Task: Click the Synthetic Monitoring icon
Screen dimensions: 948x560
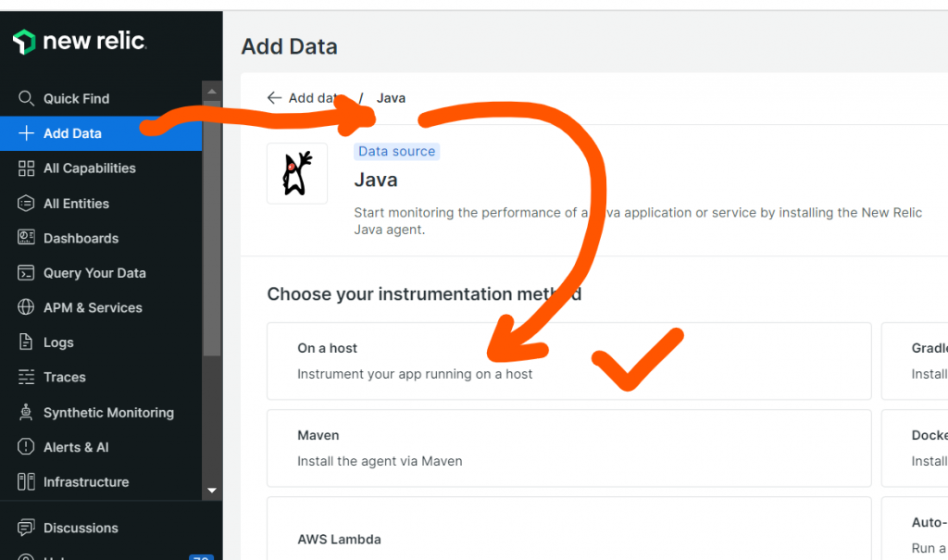Action: click(x=26, y=412)
